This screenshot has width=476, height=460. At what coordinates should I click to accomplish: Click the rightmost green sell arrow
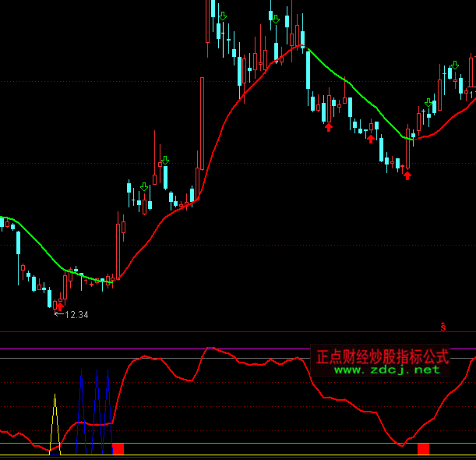455,65
